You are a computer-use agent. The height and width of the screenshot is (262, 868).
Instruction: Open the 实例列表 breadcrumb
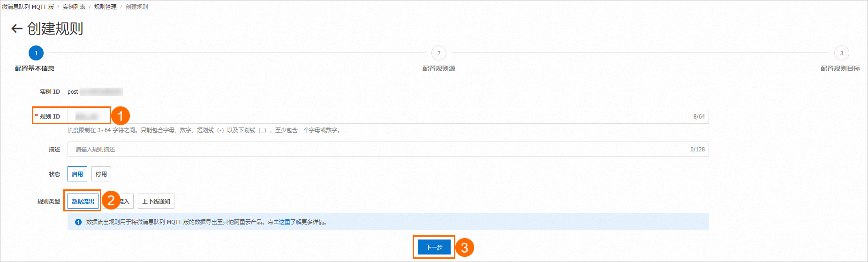click(74, 7)
